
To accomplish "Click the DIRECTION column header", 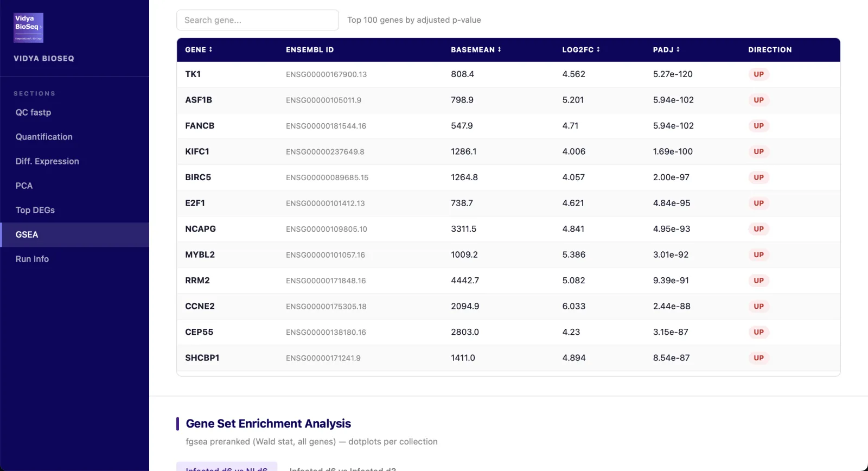I will (770, 49).
